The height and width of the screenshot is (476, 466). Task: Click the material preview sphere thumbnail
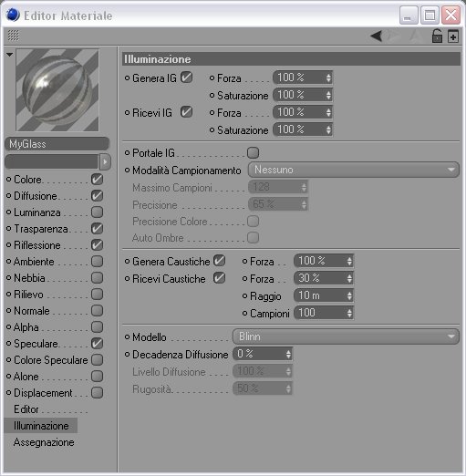(57, 90)
